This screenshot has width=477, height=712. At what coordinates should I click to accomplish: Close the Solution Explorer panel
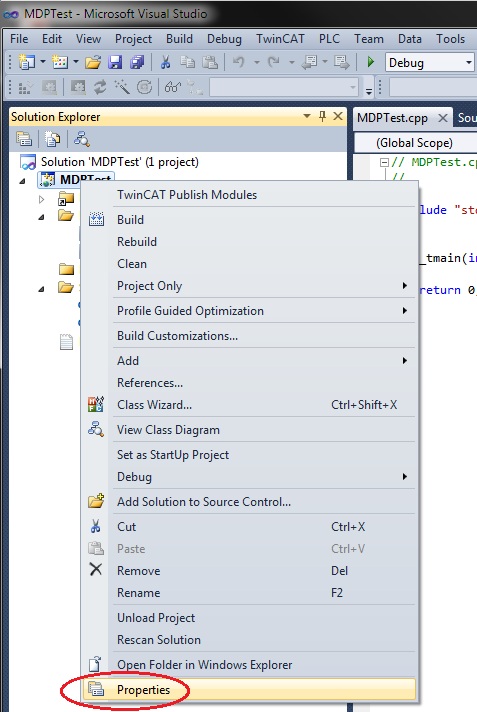tap(338, 116)
